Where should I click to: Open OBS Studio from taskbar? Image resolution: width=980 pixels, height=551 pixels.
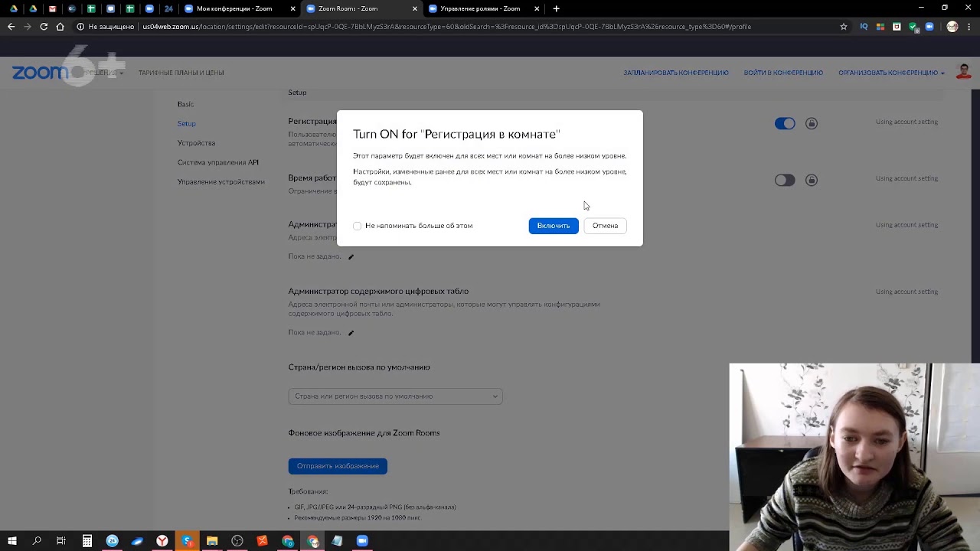[x=237, y=541]
